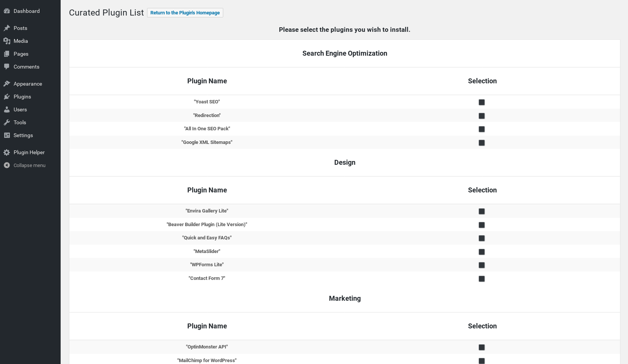This screenshot has height=364, width=628.
Task: Click the "MailChimp for WordPress" text
Action: [x=207, y=361]
